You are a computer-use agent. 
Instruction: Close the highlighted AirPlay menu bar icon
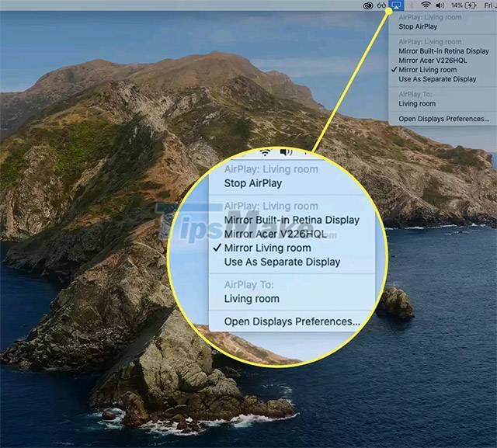[397, 5]
